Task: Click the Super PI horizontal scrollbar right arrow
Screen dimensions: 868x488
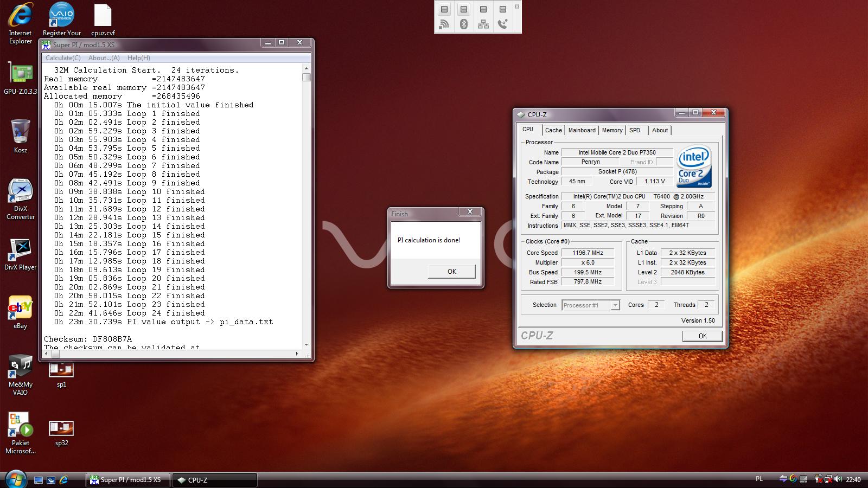Action: point(297,354)
